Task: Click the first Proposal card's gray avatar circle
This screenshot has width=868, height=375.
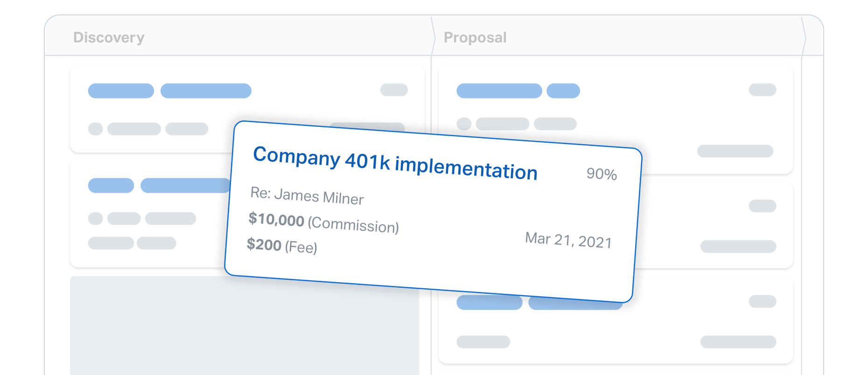Action: pyautogui.click(x=464, y=124)
